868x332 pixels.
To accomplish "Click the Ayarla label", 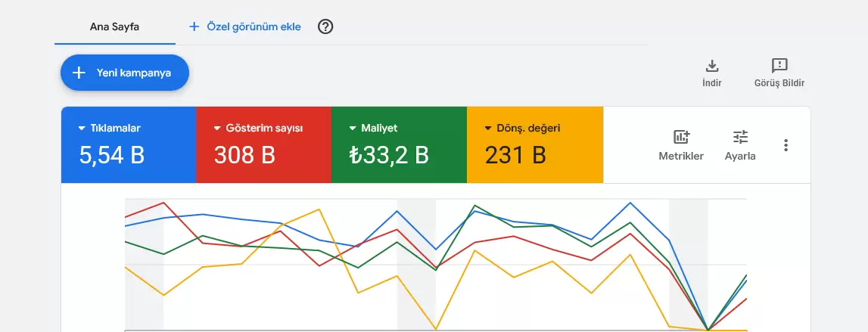I will [740, 157].
